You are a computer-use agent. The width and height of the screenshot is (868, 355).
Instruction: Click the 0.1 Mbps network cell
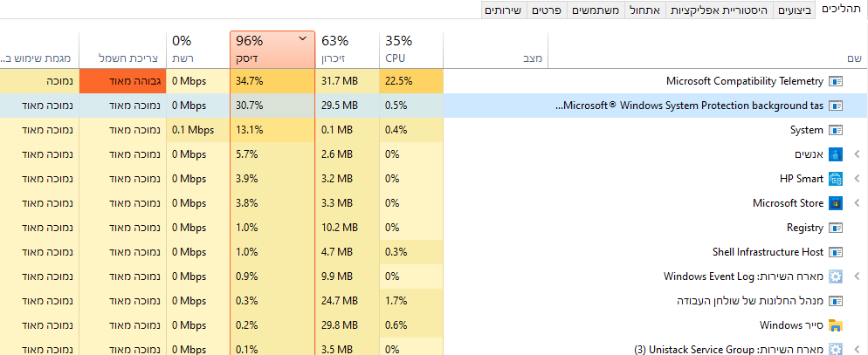[197, 130]
